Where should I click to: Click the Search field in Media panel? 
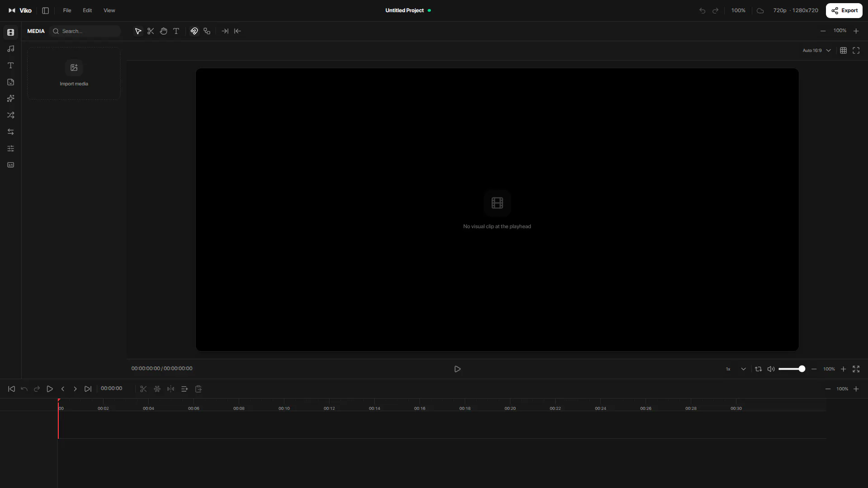(86, 31)
